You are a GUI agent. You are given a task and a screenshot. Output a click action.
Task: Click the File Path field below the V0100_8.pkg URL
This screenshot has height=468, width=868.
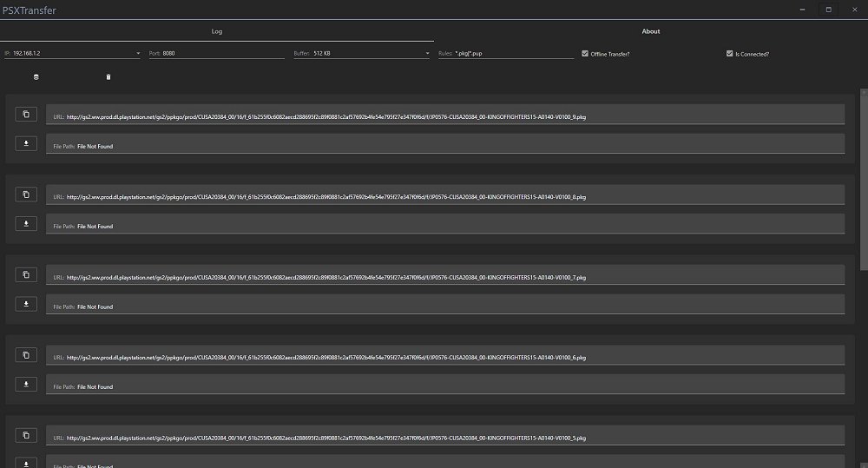pyautogui.click(x=445, y=224)
